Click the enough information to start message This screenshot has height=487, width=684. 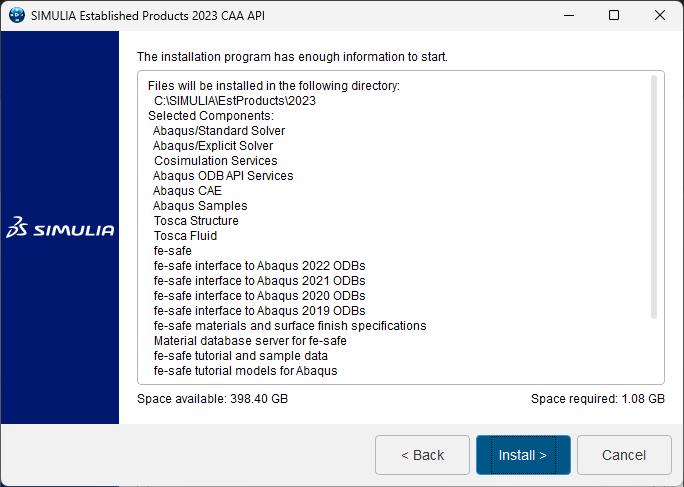292,57
